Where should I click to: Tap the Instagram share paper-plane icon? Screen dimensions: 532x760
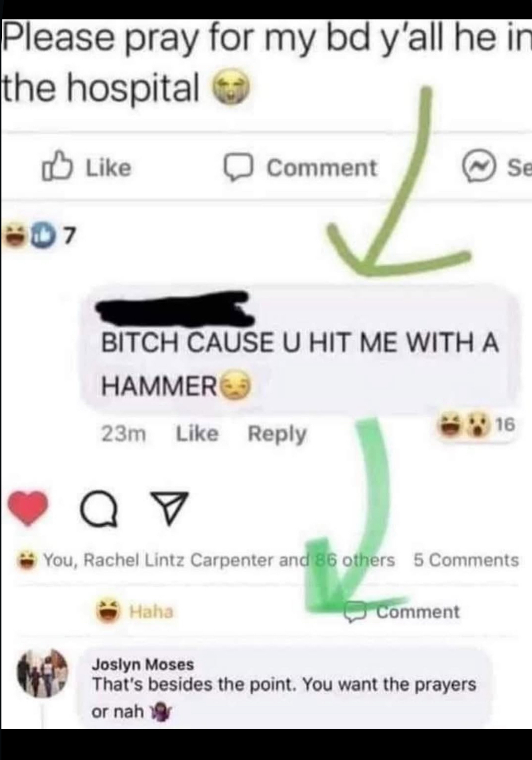[x=169, y=508]
